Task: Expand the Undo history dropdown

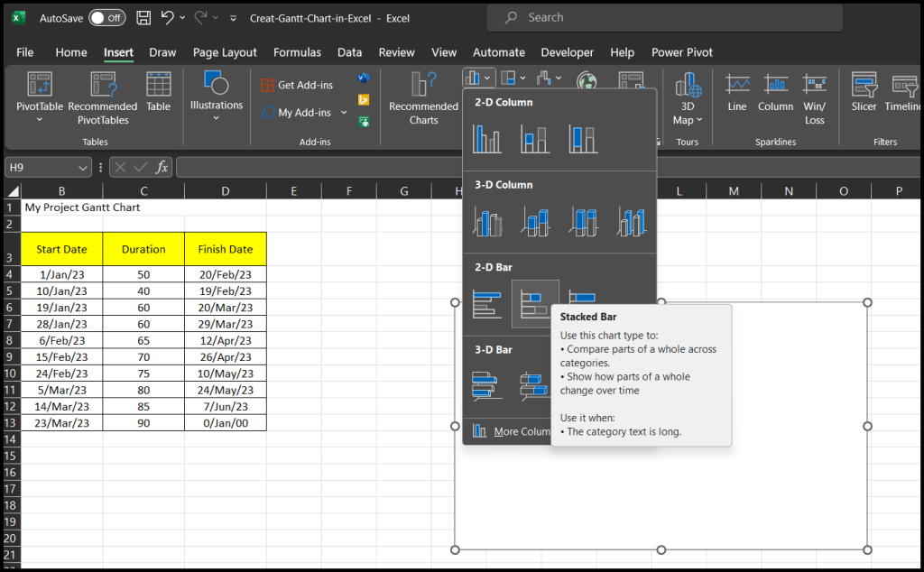Action: point(182,17)
